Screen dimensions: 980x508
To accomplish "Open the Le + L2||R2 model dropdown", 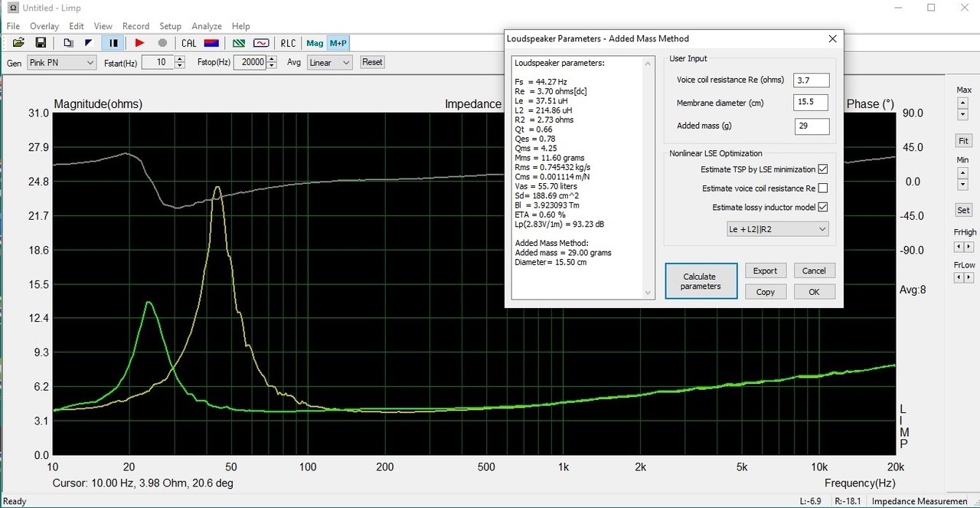I will pos(777,229).
